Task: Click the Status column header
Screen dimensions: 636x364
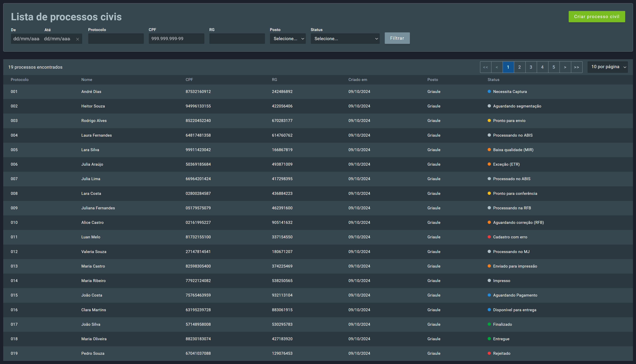Action: click(493, 80)
